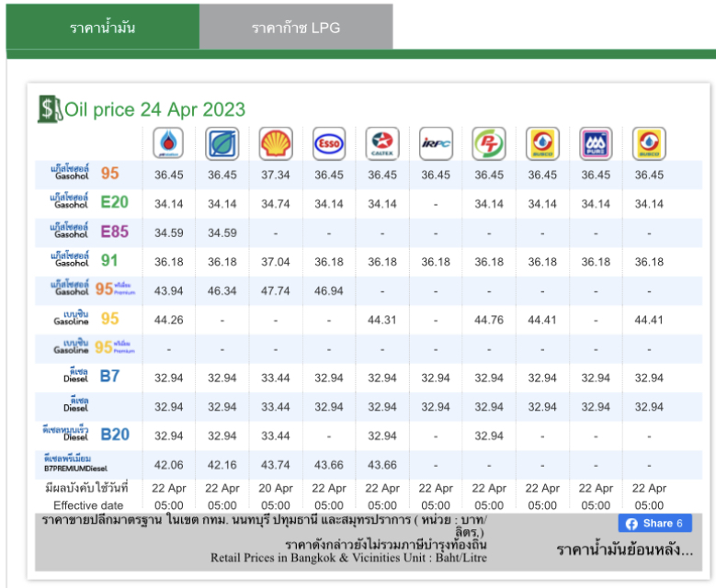Click the IRPC brand logo
The width and height of the screenshot is (716, 588).
click(x=436, y=143)
